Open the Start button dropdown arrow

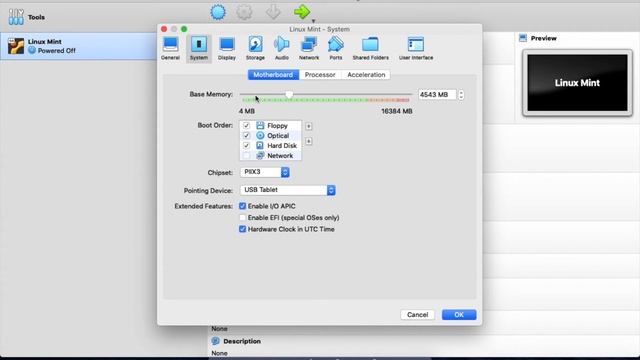(313, 21)
